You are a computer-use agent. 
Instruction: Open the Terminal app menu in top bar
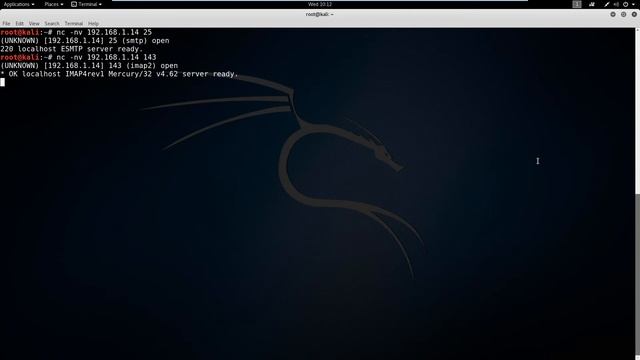tap(86, 4)
